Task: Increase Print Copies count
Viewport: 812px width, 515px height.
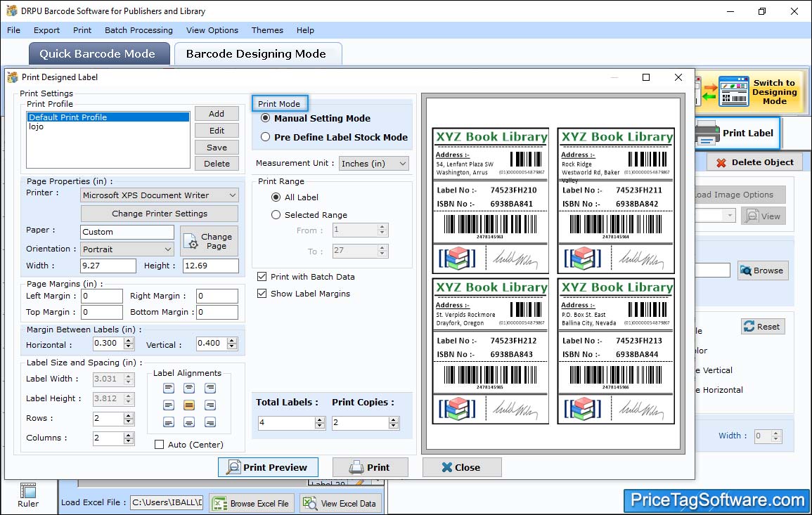Action: coord(394,419)
